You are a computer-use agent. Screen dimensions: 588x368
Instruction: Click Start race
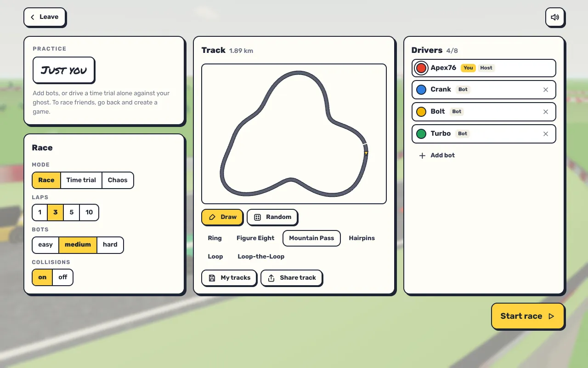tap(528, 316)
